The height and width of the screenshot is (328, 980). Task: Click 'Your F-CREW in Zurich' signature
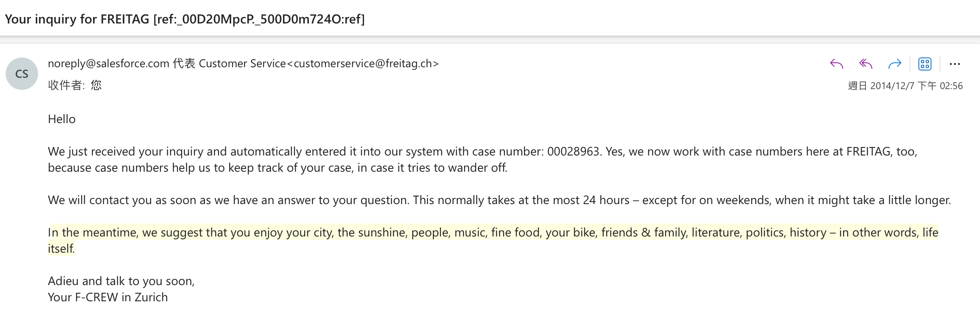[108, 297]
